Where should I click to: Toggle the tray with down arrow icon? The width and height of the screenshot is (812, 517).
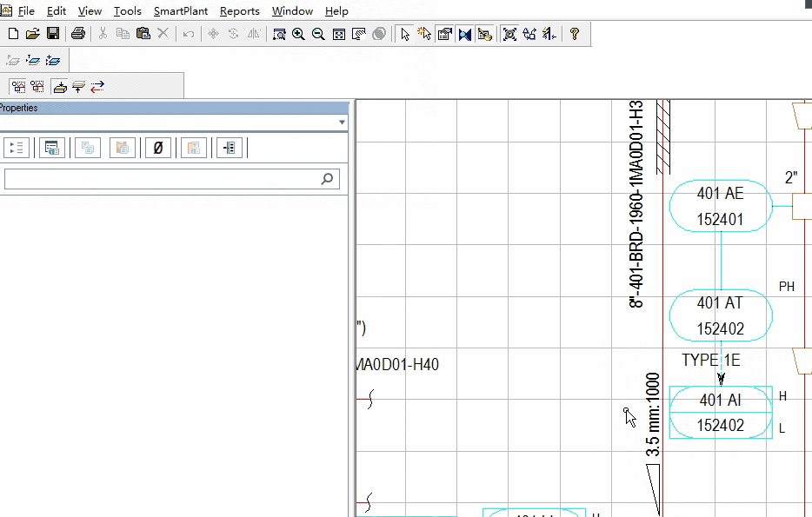60,86
